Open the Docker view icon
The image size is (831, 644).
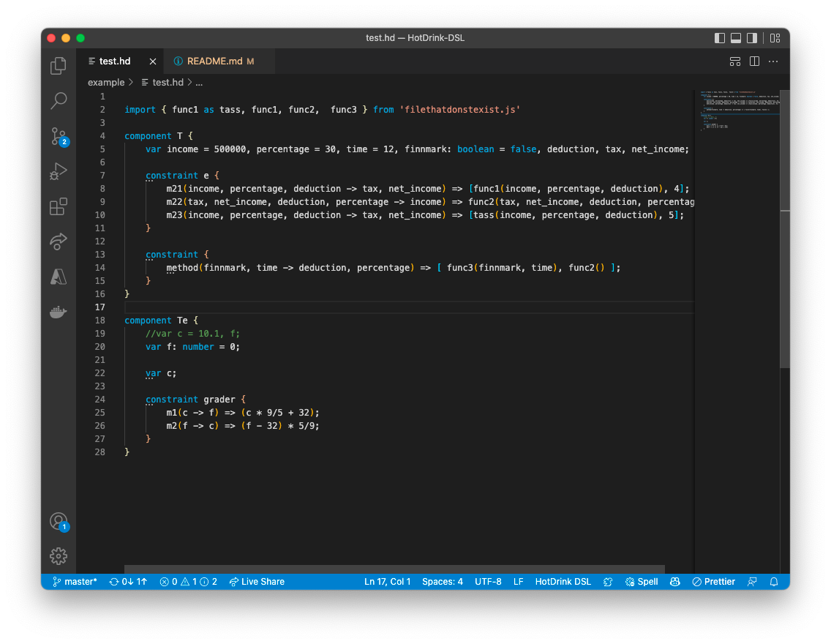[x=59, y=312]
